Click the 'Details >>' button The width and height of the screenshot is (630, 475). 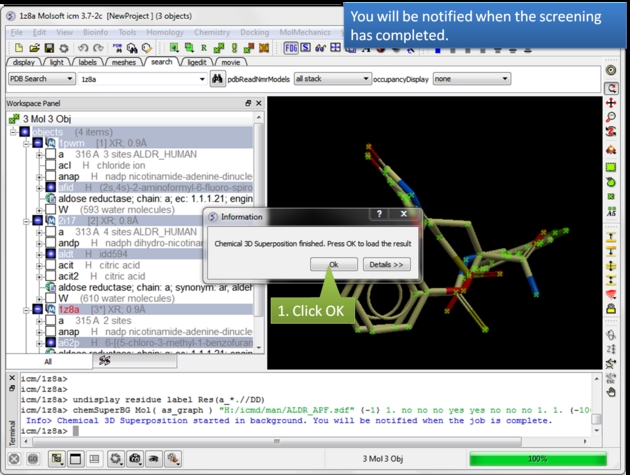point(386,264)
